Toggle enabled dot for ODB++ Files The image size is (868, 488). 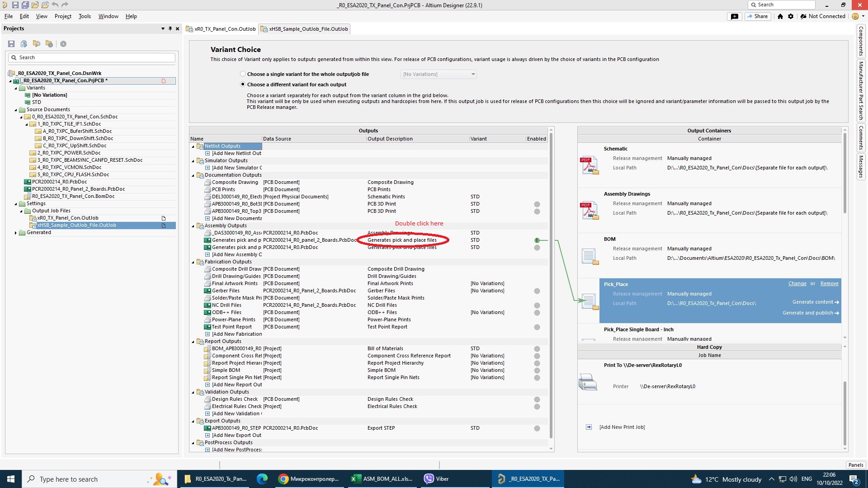tap(537, 313)
